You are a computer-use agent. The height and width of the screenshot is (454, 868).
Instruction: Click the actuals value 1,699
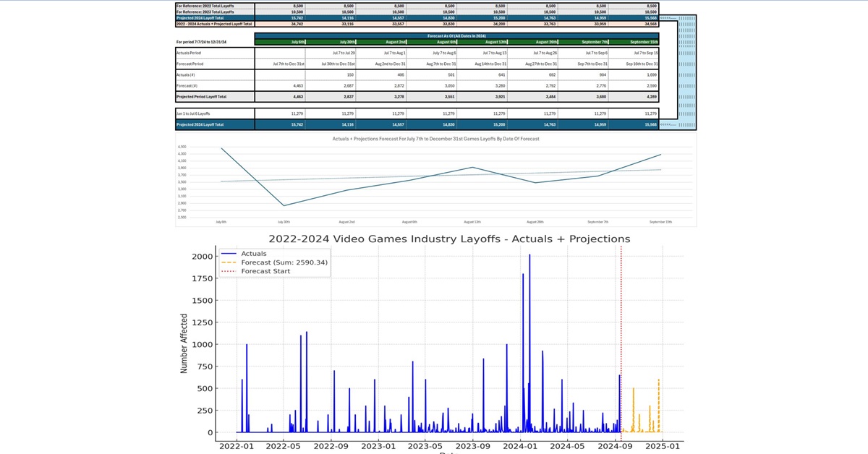(652, 74)
